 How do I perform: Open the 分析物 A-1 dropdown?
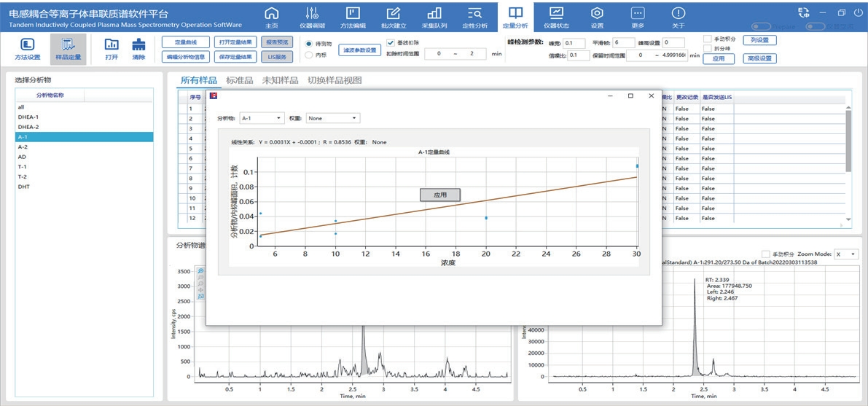(262, 118)
